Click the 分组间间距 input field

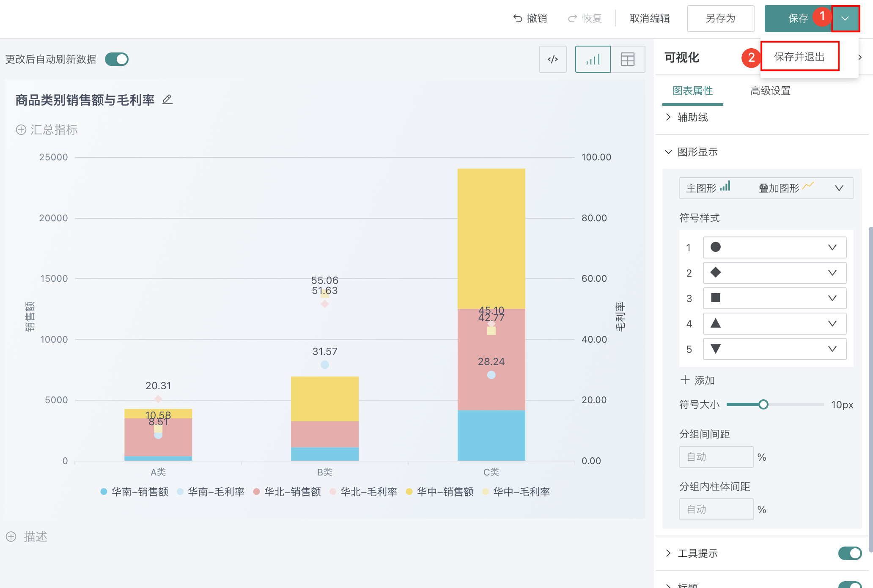(716, 457)
